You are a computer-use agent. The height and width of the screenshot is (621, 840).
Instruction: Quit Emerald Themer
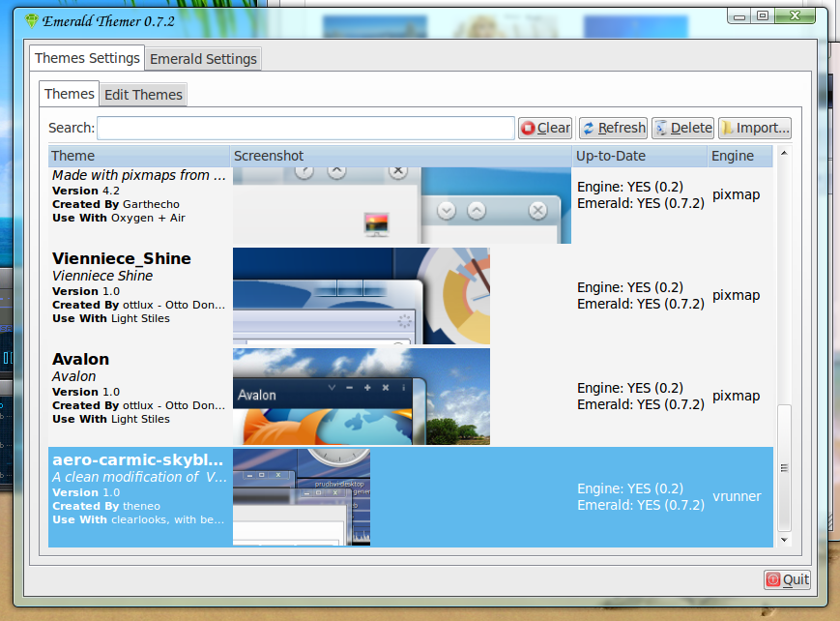tap(787, 579)
